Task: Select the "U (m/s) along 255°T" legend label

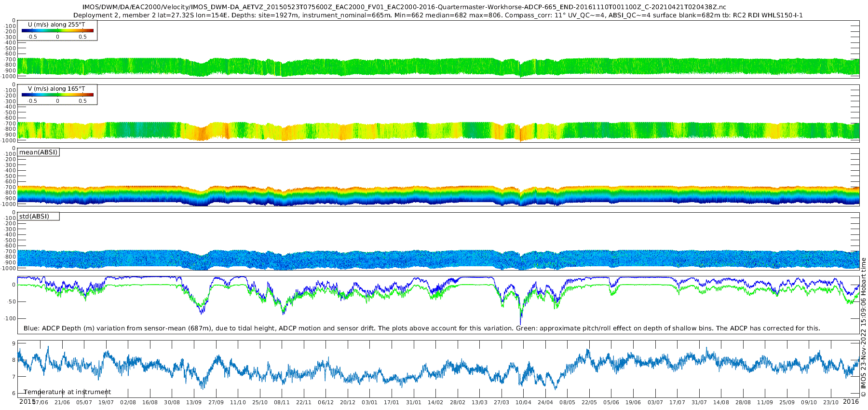Action: 56,24
